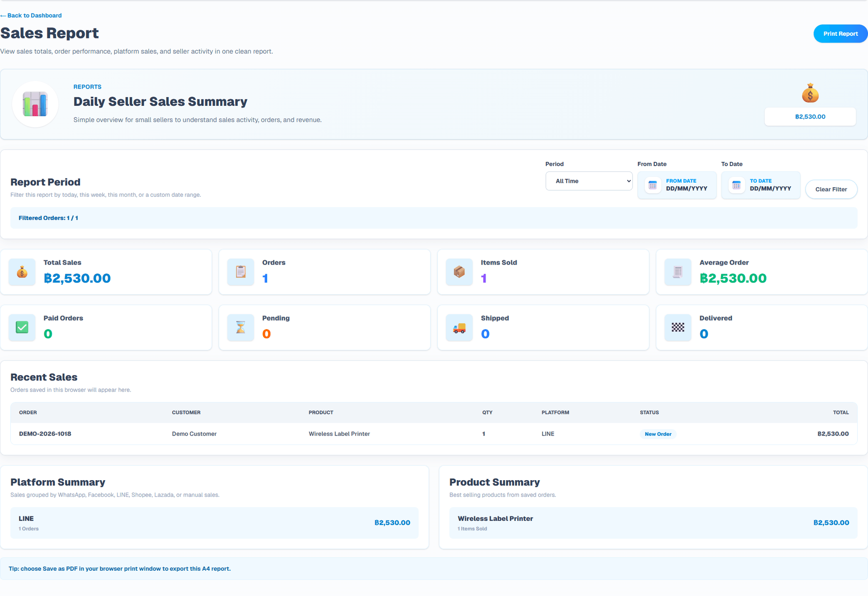Click the Pending hourglass icon
Screen dimensions: 868x596
tap(241, 327)
